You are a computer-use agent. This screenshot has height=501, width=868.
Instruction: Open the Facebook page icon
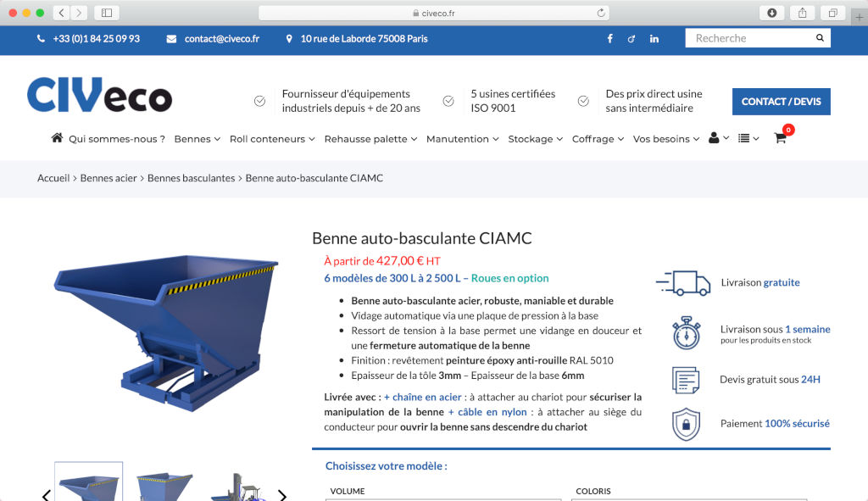tap(609, 39)
